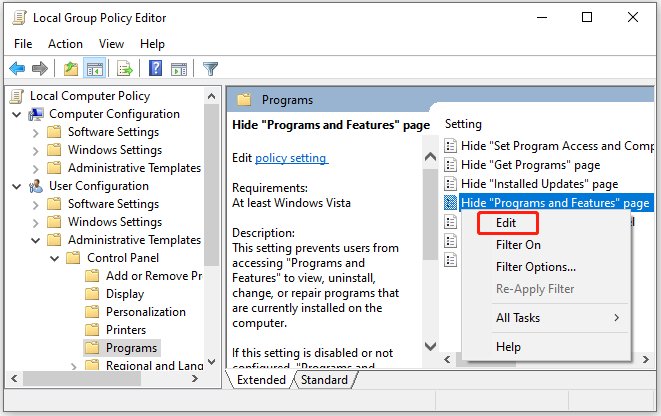Select the Personalization folder in tree
Viewport: 661px width, 416px height.
pos(145,312)
